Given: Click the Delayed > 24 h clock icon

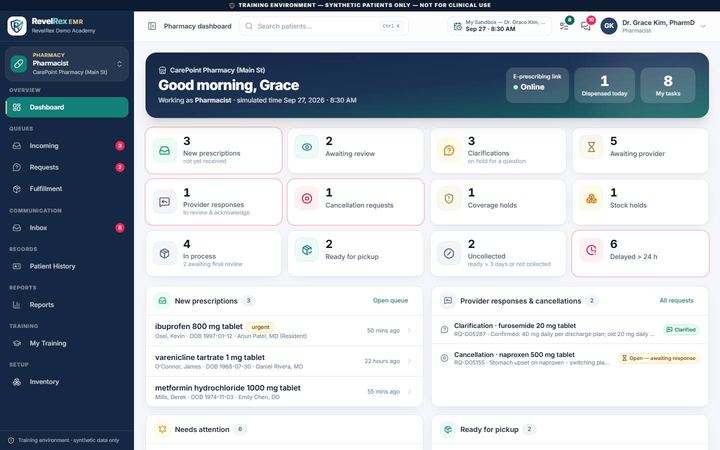Looking at the screenshot, I should pos(591,250).
